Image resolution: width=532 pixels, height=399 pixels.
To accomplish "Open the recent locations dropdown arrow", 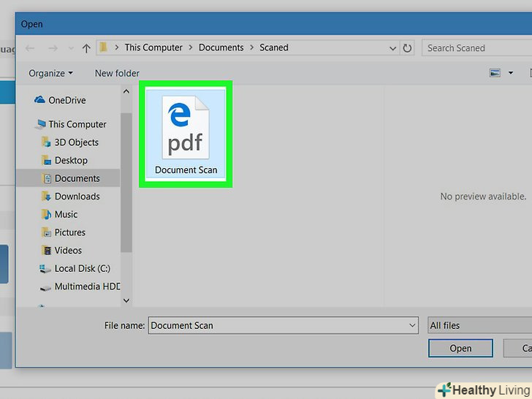I will pos(71,48).
